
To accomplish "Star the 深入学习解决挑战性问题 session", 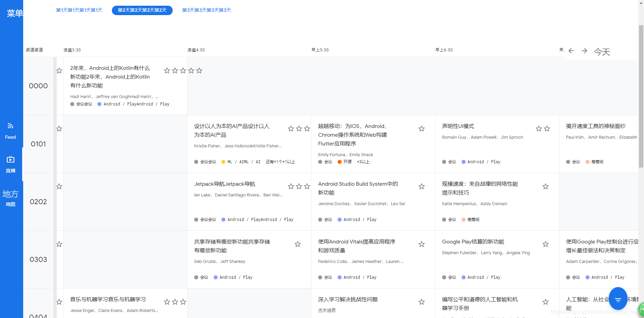I will click(422, 302).
